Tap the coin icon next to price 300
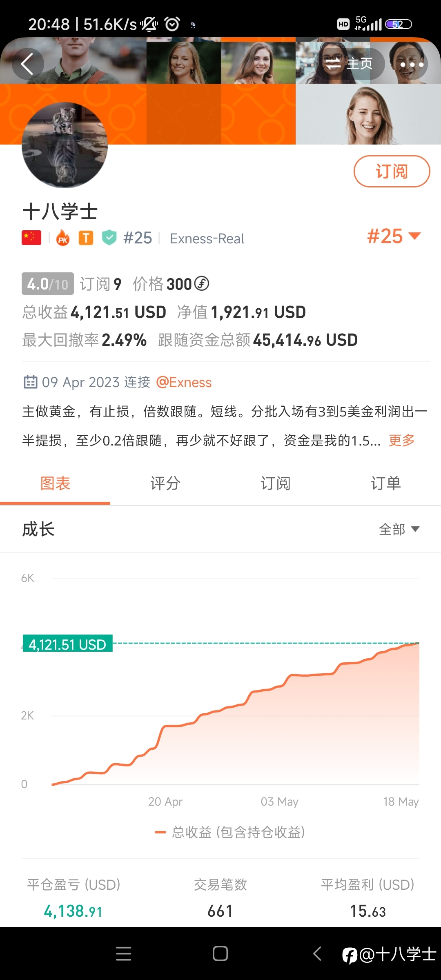Screen dimensions: 441x980 (x=201, y=283)
